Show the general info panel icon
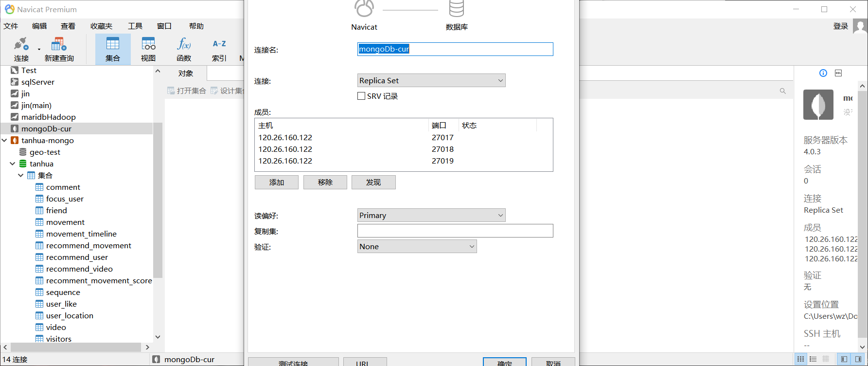 tap(823, 73)
